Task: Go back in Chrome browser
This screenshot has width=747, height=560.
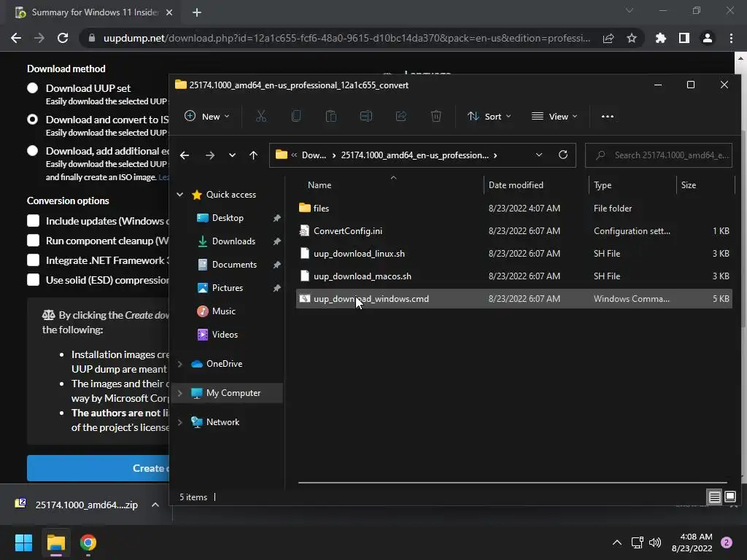Action: tap(16, 38)
